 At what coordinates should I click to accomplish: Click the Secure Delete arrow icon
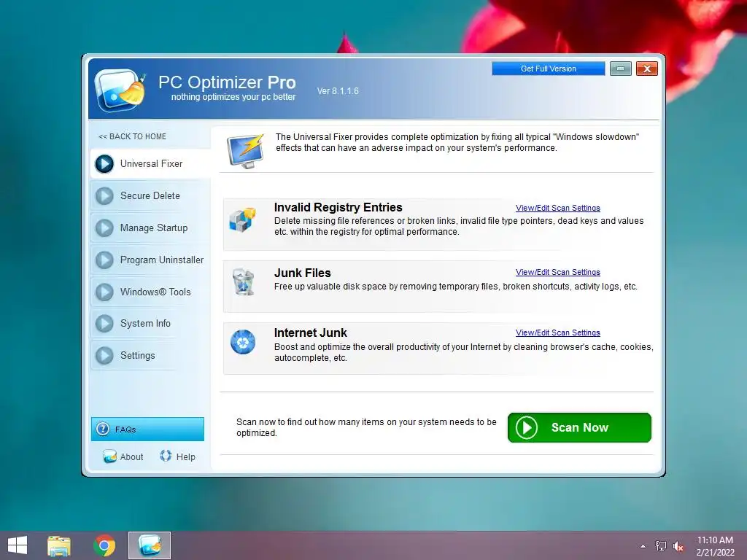(x=104, y=195)
